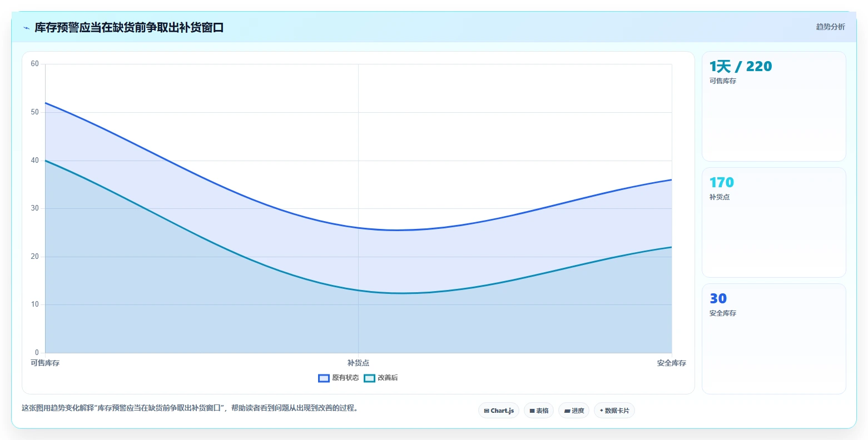This screenshot has width=868, height=440.
Task: Click the 30 y-axis tick label
Action: click(35, 208)
